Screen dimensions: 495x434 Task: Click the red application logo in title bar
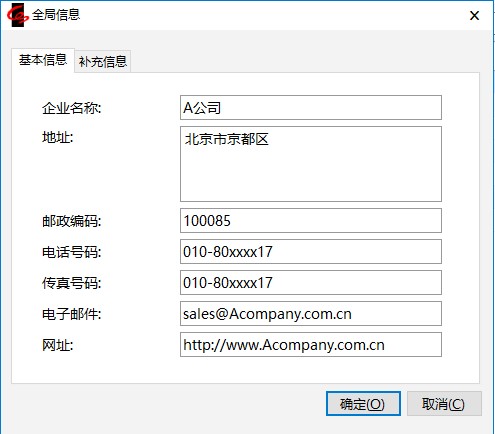click(x=18, y=15)
